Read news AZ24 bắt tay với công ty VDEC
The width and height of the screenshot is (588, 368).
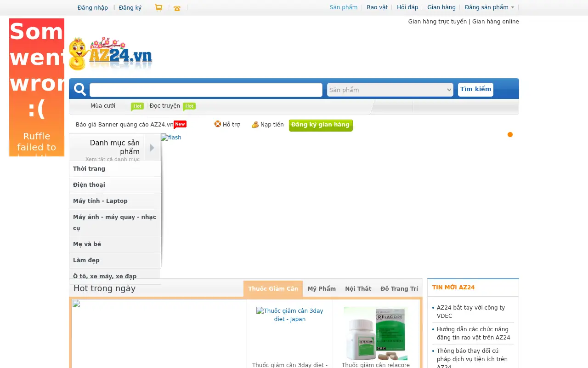coord(471,311)
